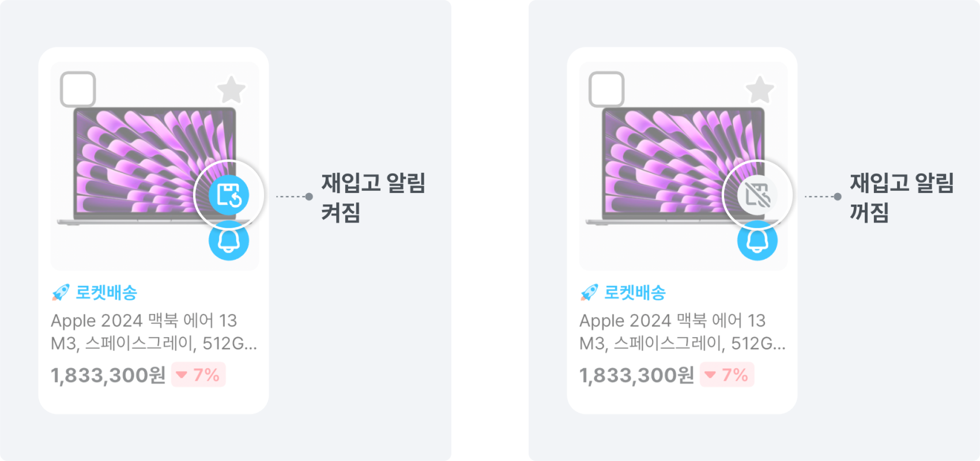The height and width of the screenshot is (461, 980).
Task: Open left card's 로켓배송 label
Action: [x=107, y=293]
